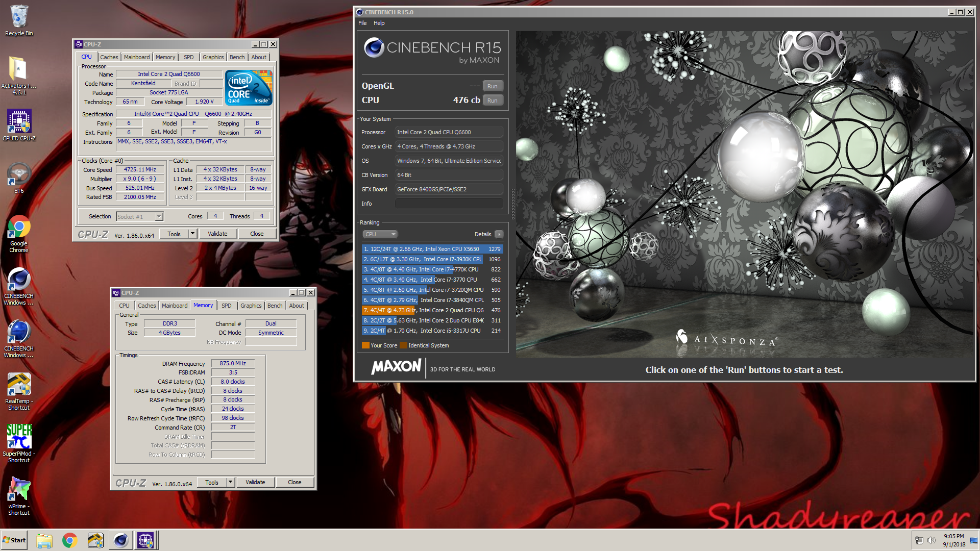Switch to Caches tab in upper CPU-Z
The width and height of the screenshot is (980, 551).
coord(109,57)
